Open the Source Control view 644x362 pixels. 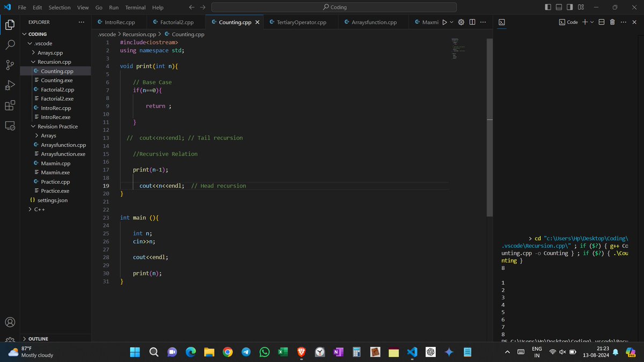[x=10, y=65]
